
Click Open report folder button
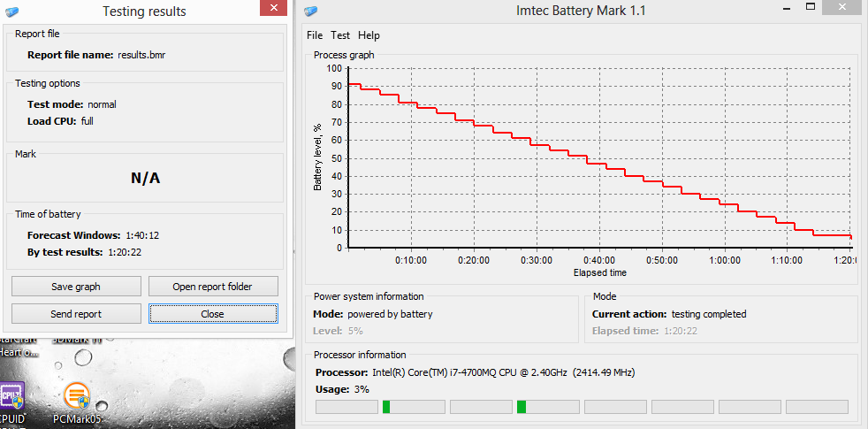212,287
